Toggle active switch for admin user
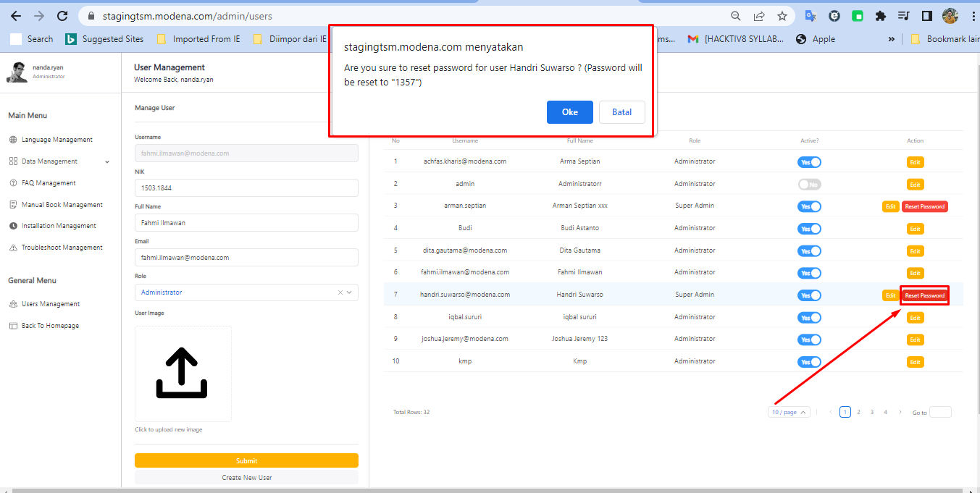Screen dimensions: 980x493 tap(809, 185)
